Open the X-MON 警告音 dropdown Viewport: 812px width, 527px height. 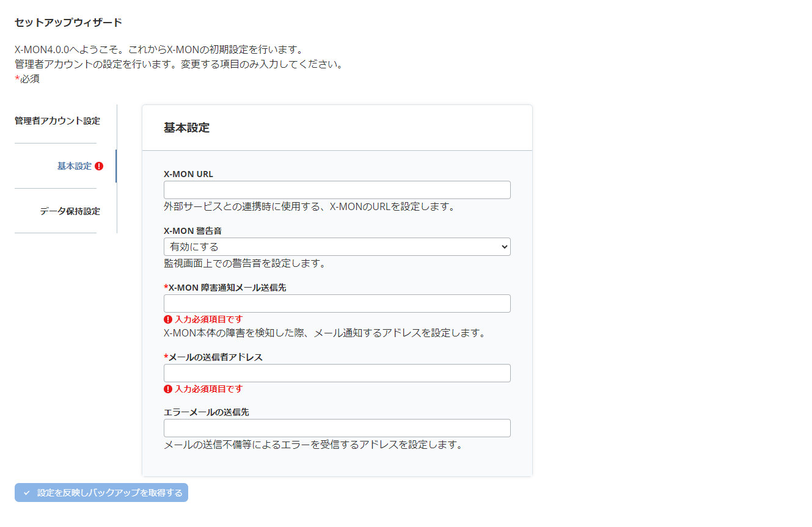337,247
